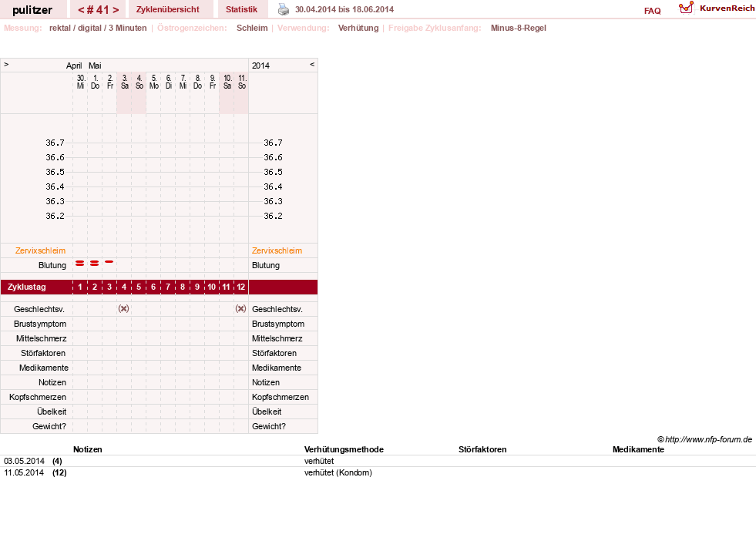Follow the nfp-forum.de copyright link
The height and width of the screenshot is (541, 756).
705,439
